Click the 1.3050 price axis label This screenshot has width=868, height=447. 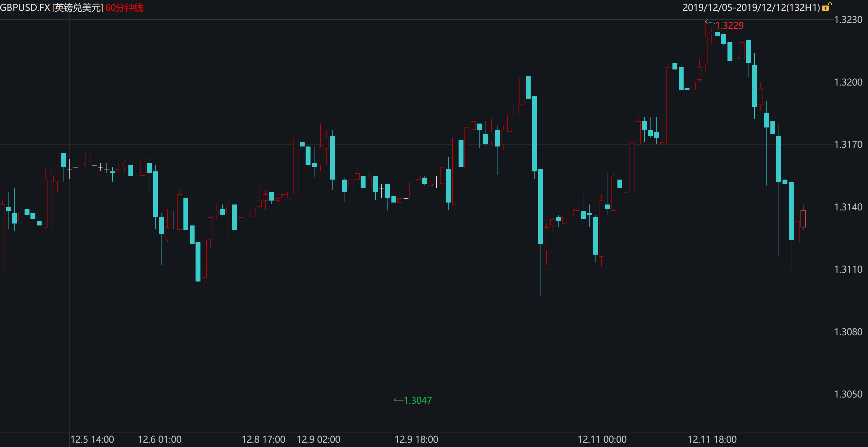click(848, 394)
